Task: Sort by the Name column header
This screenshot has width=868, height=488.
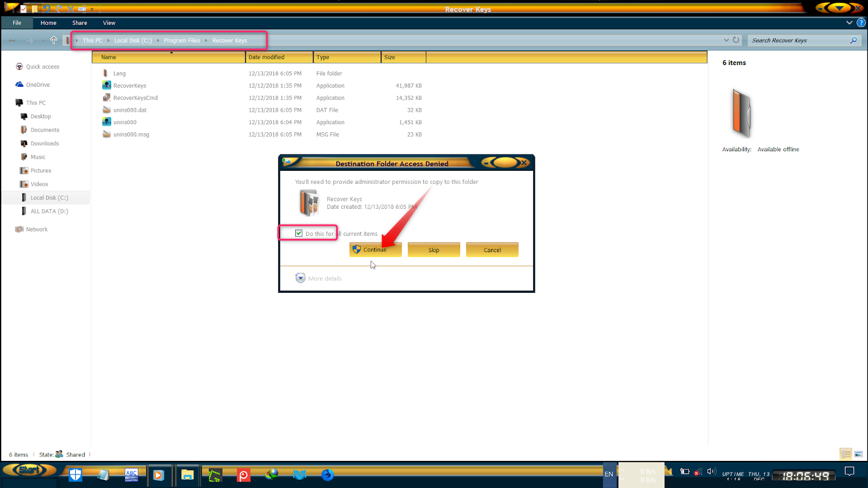Action: [169, 57]
